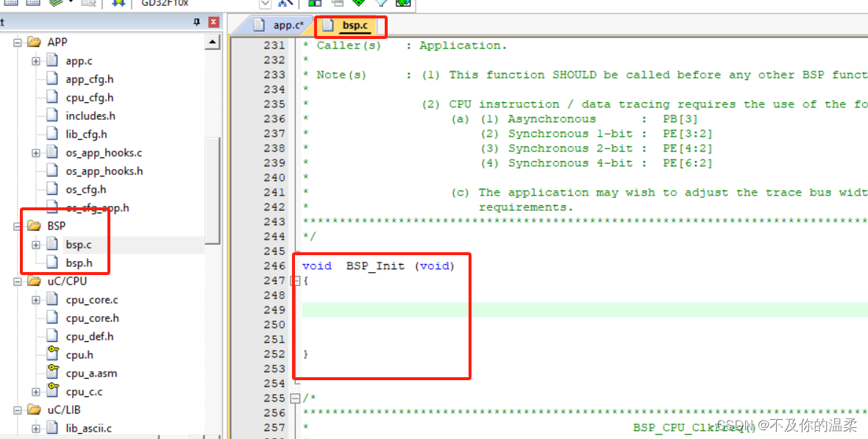Click the BSP group folder icon

[x=35, y=225]
